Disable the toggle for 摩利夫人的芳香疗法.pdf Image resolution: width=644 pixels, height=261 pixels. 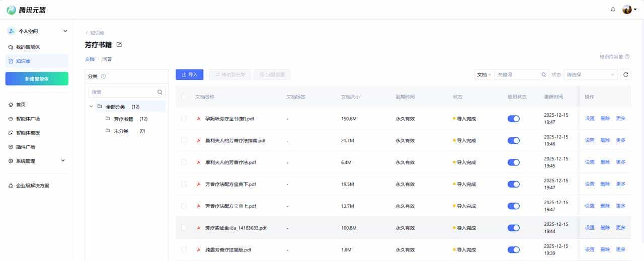tap(514, 162)
